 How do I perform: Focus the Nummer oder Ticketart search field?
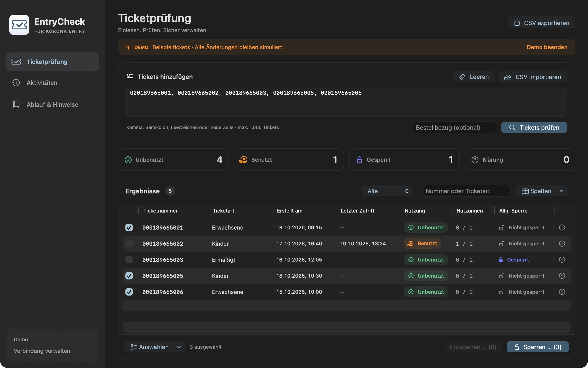tap(466, 191)
